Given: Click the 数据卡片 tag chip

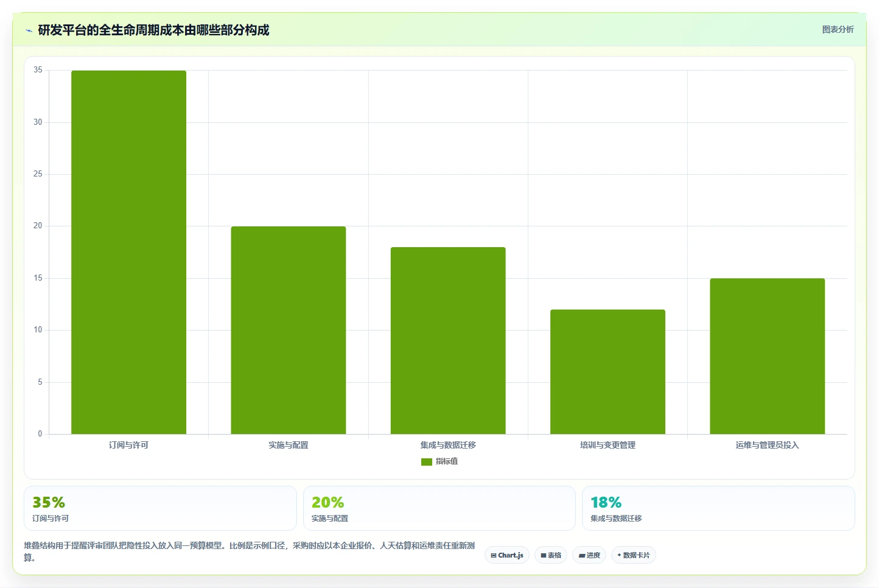Looking at the screenshot, I should pos(634,555).
